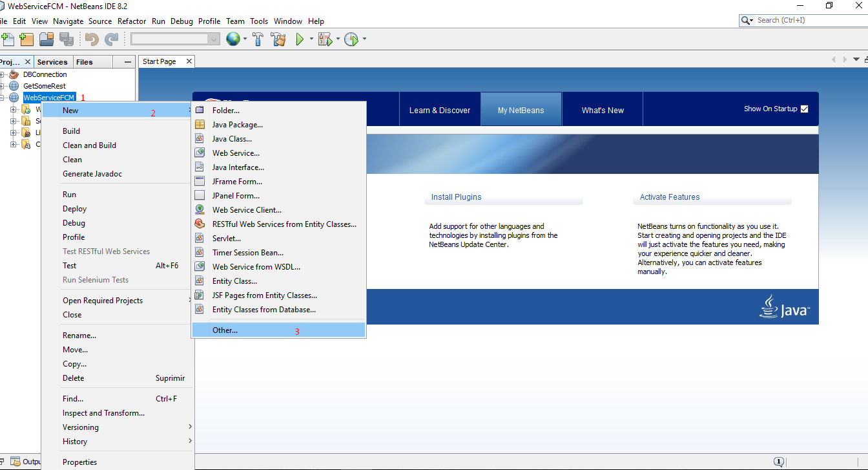Screen dimensions: 868x470
Task: Open the dropdown arrow beside Run Project
Action: tap(311, 39)
